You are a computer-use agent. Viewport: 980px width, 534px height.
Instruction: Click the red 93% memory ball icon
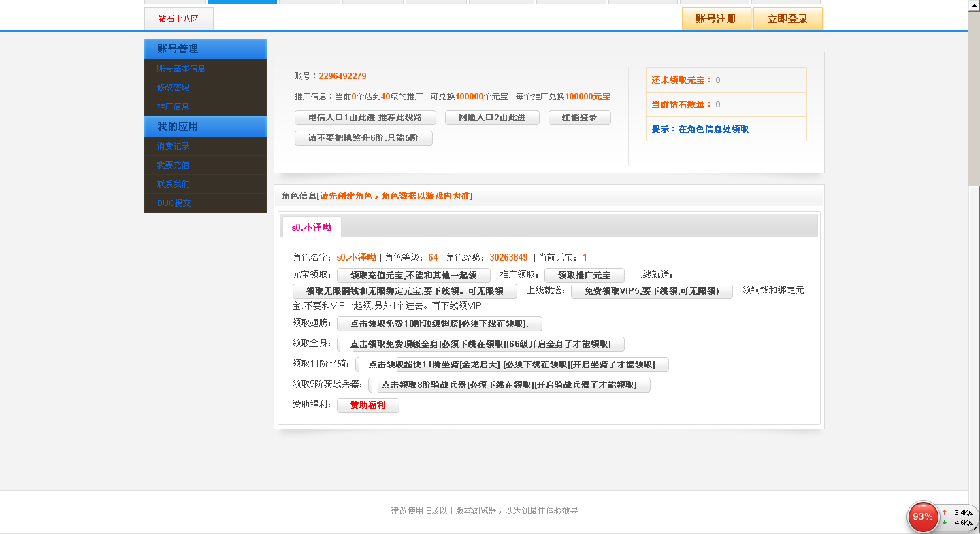[x=922, y=517]
